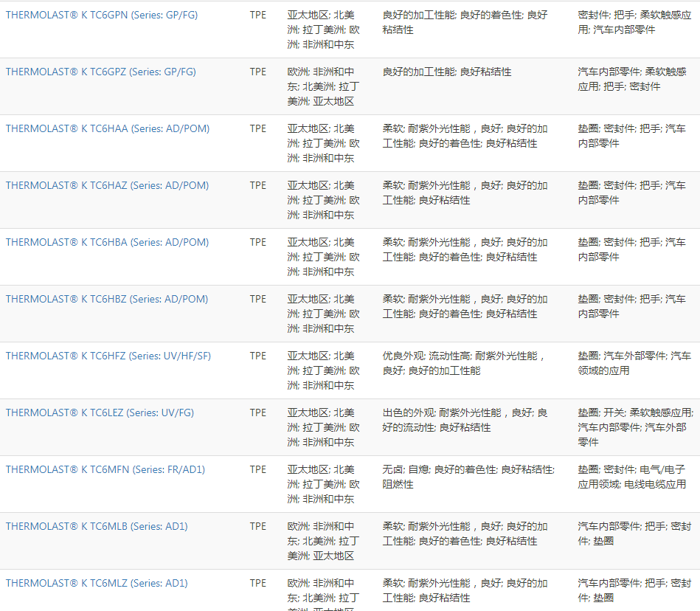Open THERMOLAST K TC6HBA (Series: AD/POM) link
Screen dimensions: 700x611
pyautogui.click(x=107, y=242)
